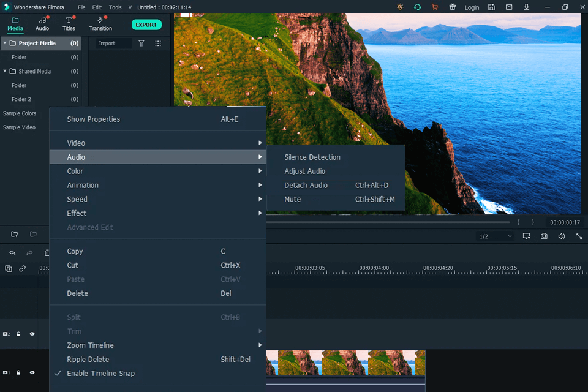Open the Audio library tab
The width and height of the screenshot is (588, 392).
(x=42, y=24)
